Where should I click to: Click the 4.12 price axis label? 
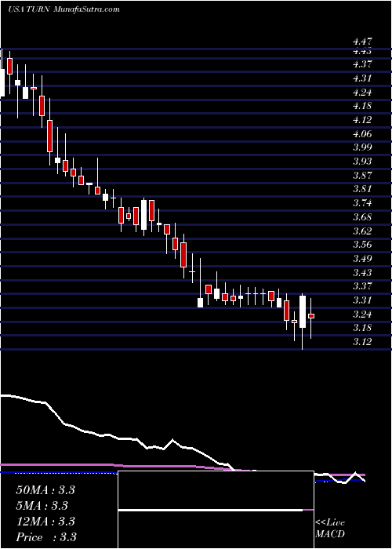[x=362, y=120]
